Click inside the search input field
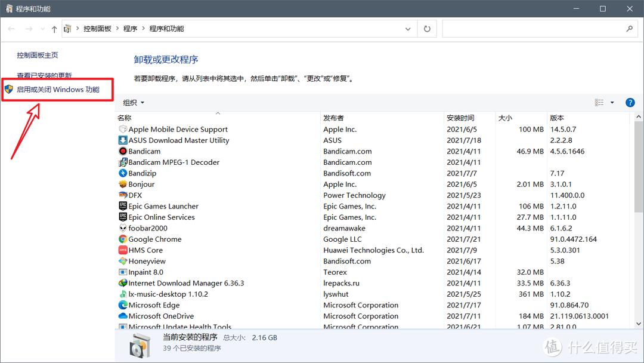 531,28
